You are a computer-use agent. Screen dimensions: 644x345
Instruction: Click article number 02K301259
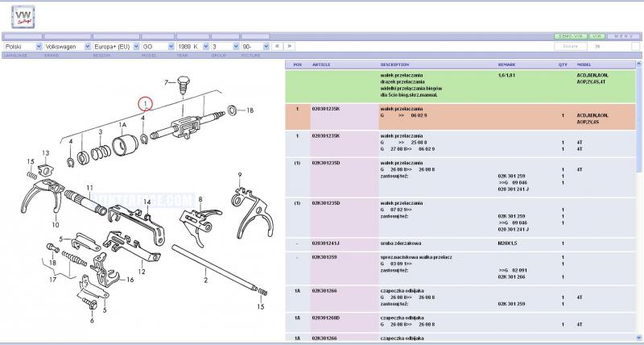[324, 257]
